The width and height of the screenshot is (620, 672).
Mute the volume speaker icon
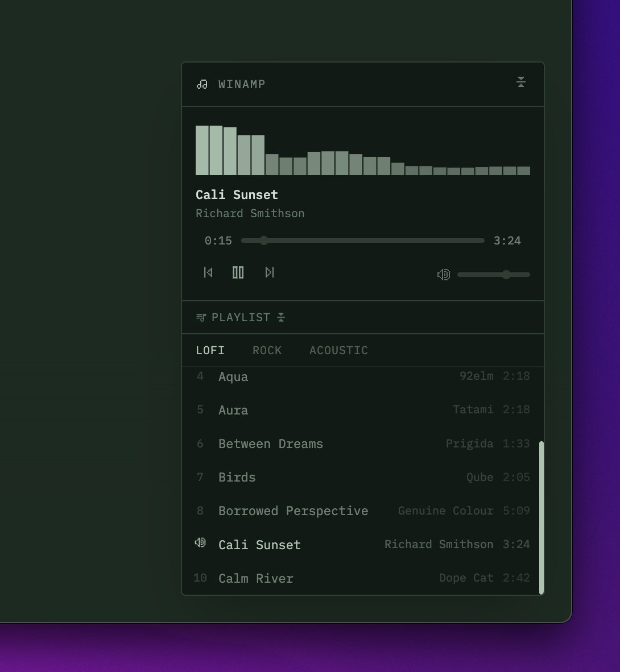[443, 274]
